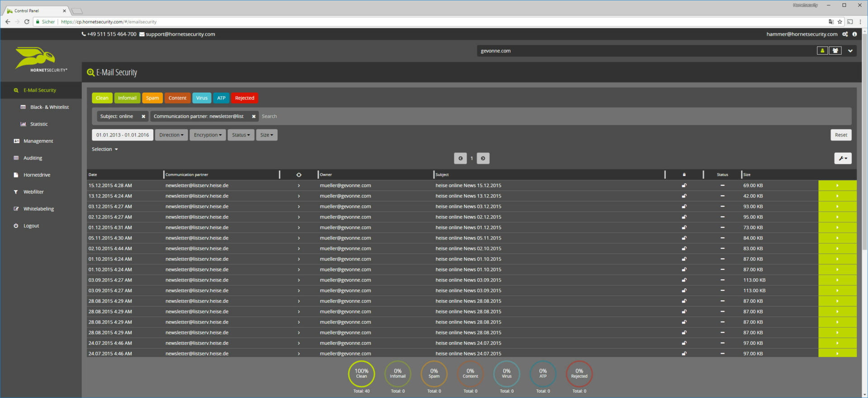Go to next page arrow

click(x=483, y=158)
